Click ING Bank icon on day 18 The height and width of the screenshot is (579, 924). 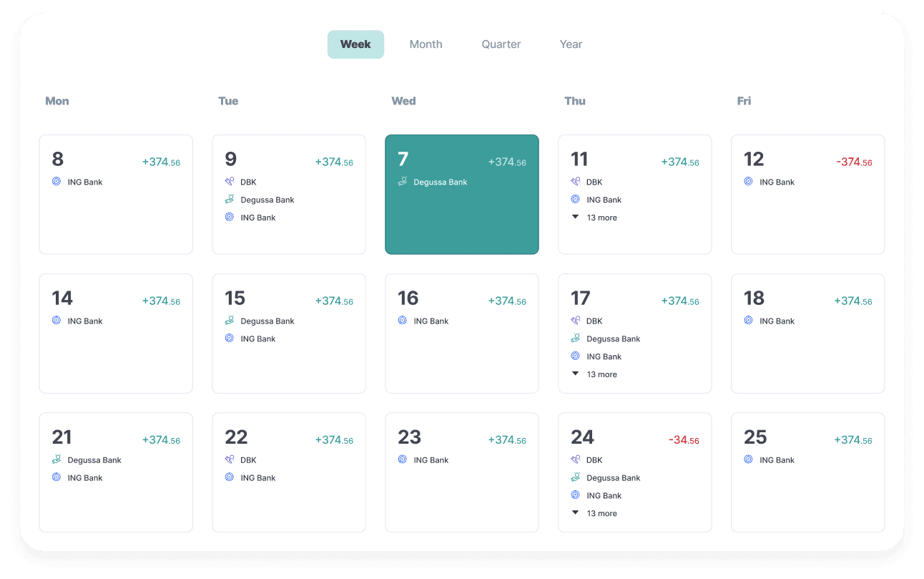749,321
